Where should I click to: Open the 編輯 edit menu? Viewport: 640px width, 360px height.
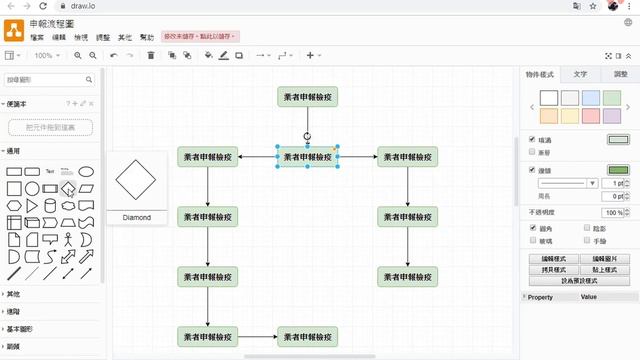tap(59, 38)
